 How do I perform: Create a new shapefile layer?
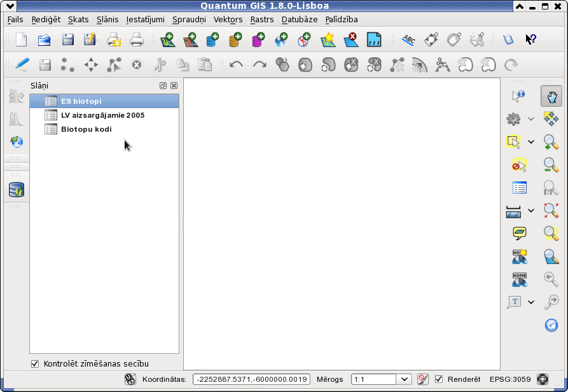[x=328, y=39]
